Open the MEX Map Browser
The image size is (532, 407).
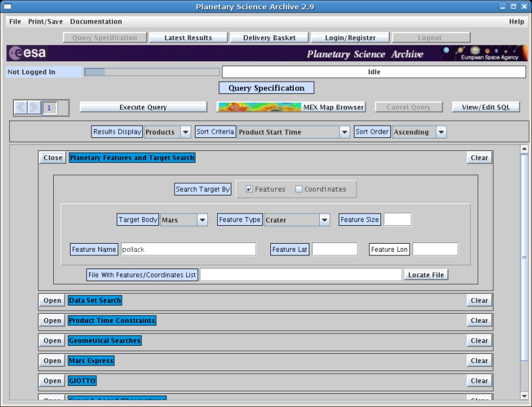[x=291, y=107]
